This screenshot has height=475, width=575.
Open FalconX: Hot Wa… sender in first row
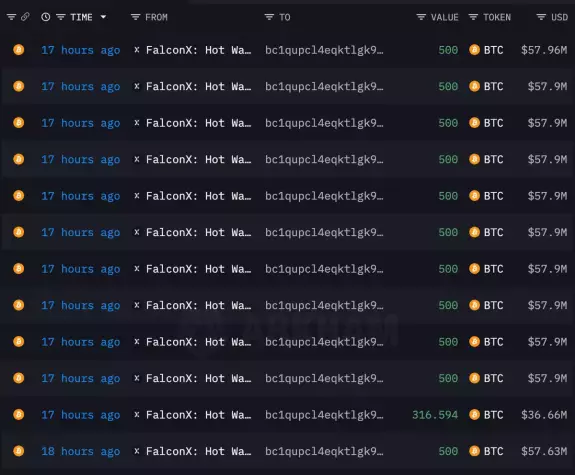click(x=198, y=50)
